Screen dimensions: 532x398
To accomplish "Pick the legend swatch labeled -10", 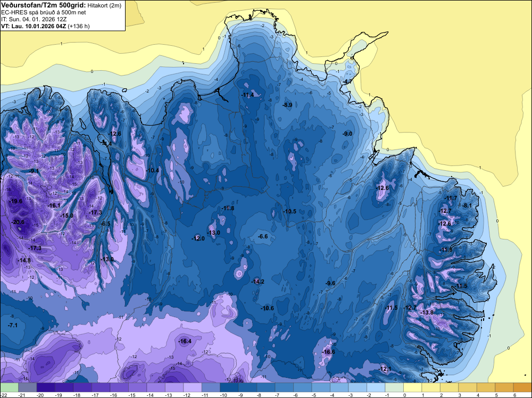I will pyautogui.click(x=229, y=387).
